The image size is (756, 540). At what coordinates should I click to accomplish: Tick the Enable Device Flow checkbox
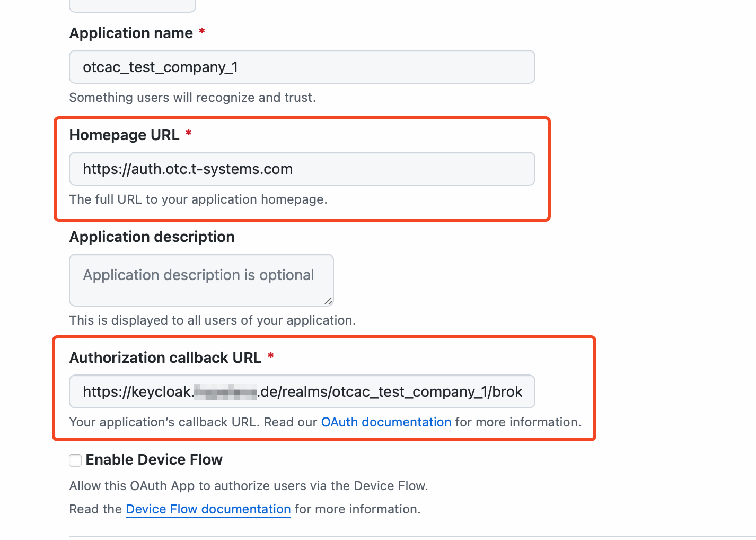coord(75,460)
